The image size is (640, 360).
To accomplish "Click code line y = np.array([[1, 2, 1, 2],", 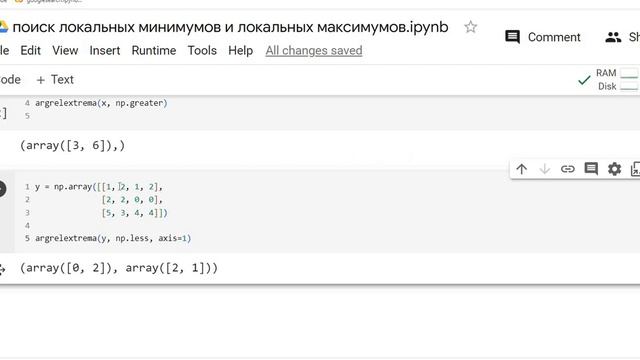I will [x=99, y=187].
